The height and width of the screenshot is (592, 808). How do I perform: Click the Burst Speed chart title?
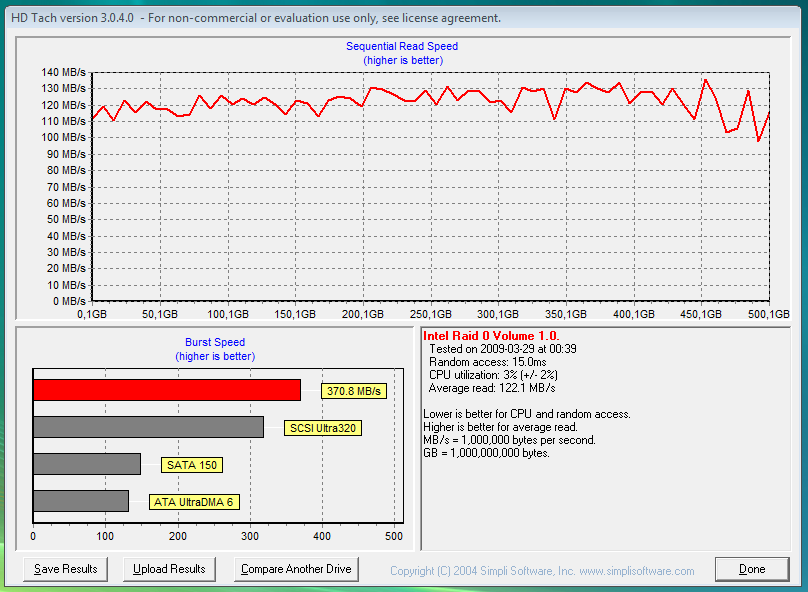[x=215, y=343]
